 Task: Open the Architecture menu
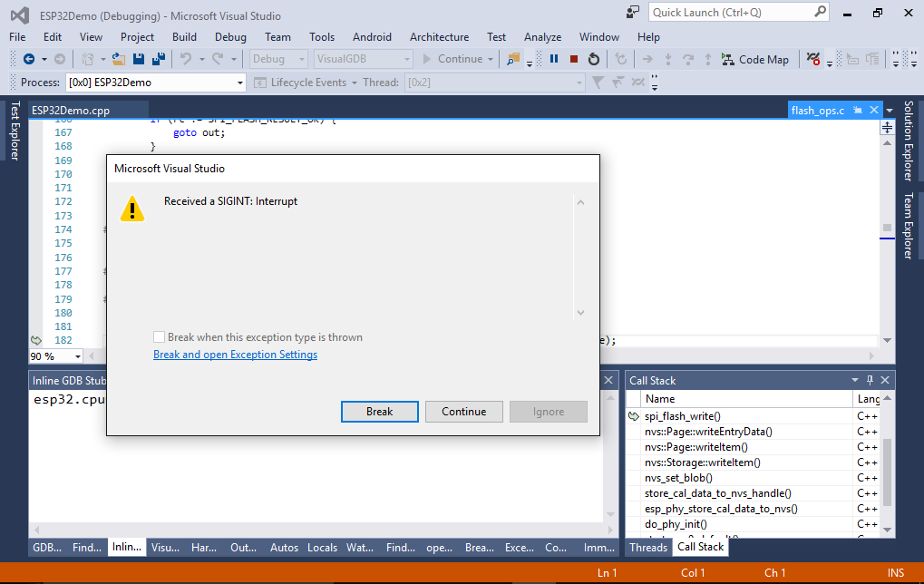[x=439, y=36]
